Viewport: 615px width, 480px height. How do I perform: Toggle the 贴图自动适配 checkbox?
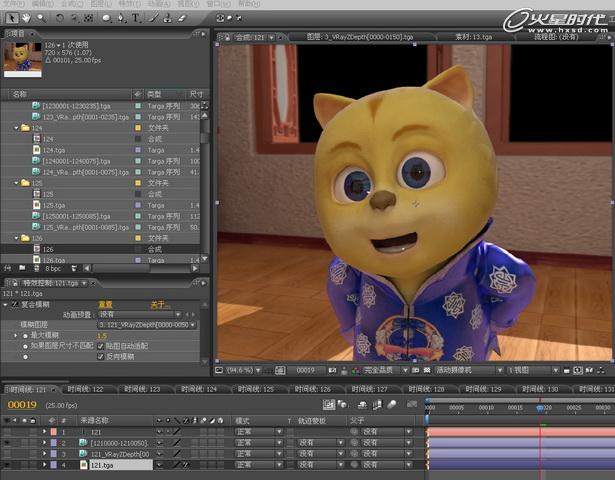pyautogui.click(x=100, y=346)
